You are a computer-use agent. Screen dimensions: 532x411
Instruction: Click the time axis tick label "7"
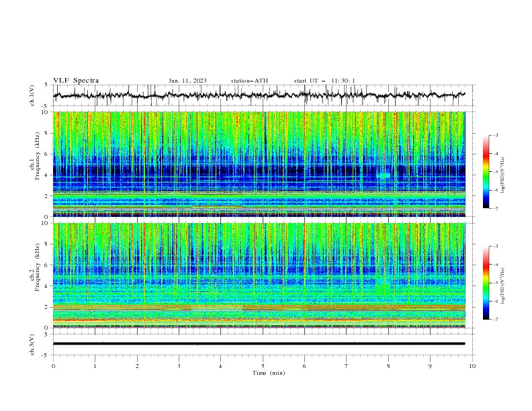[x=347, y=366]
